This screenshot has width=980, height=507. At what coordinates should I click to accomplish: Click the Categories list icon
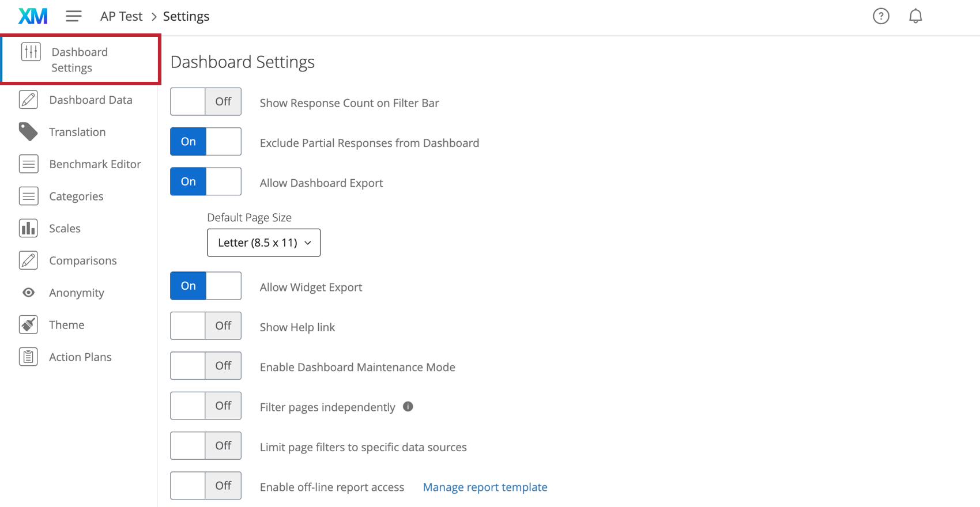pyautogui.click(x=28, y=196)
